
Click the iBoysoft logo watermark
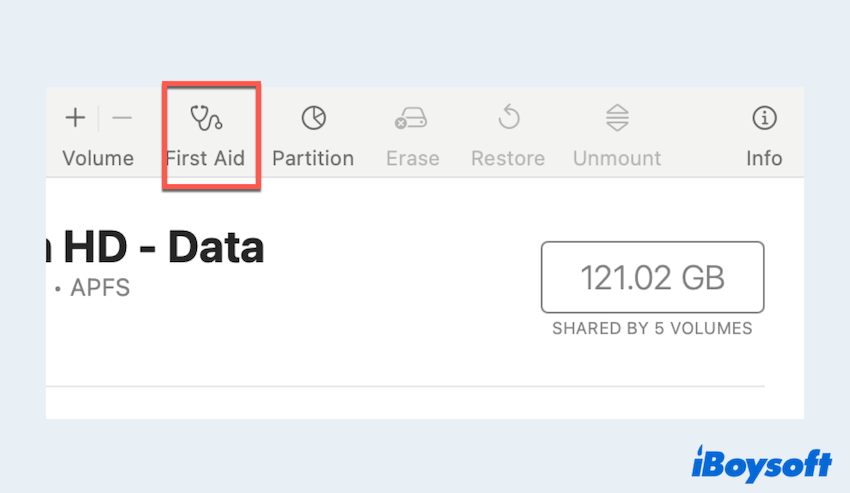[x=761, y=463]
